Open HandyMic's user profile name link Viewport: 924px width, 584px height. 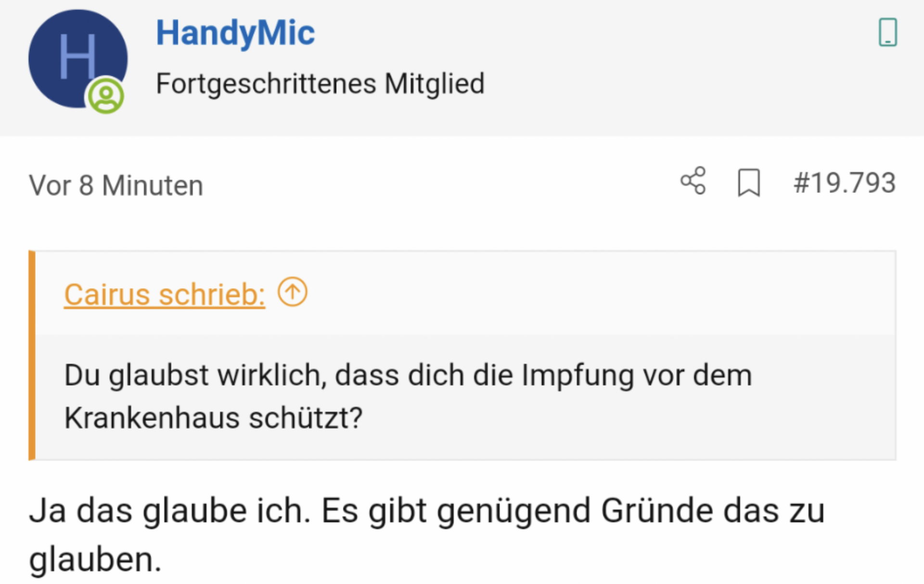click(x=235, y=33)
